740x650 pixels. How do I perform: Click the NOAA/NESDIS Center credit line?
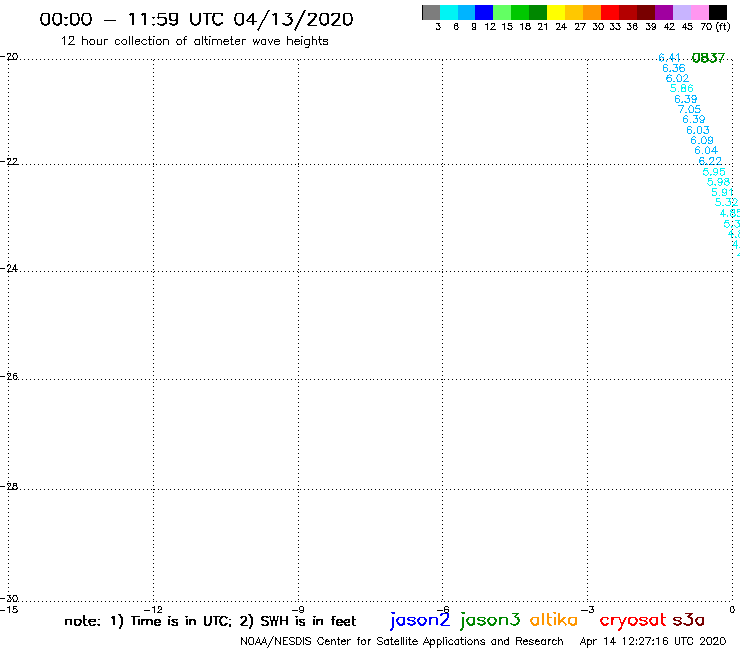pos(402,642)
